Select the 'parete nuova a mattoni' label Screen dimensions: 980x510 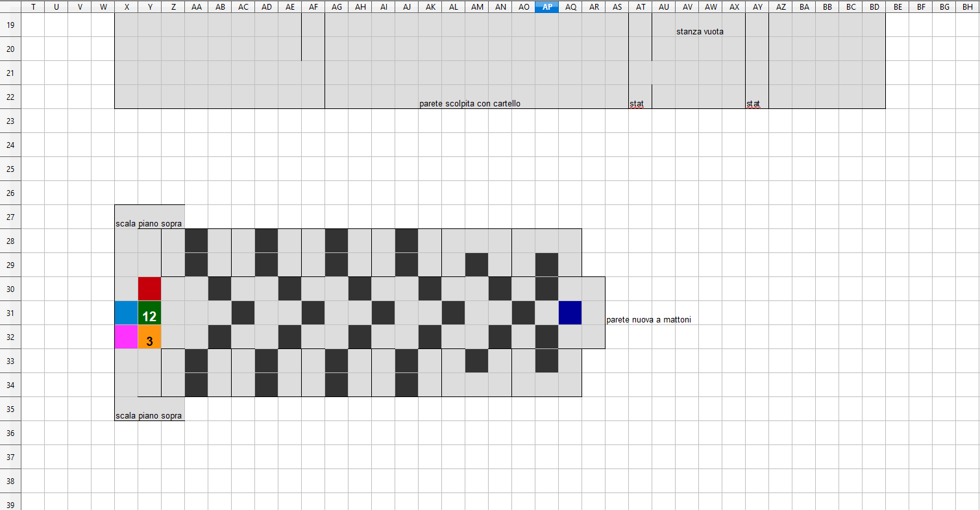click(648, 320)
